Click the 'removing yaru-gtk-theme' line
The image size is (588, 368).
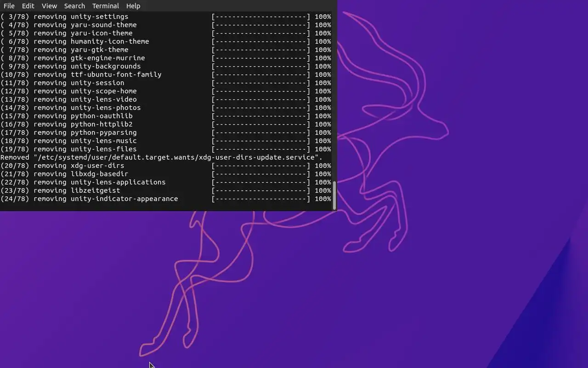click(x=165, y=50)
